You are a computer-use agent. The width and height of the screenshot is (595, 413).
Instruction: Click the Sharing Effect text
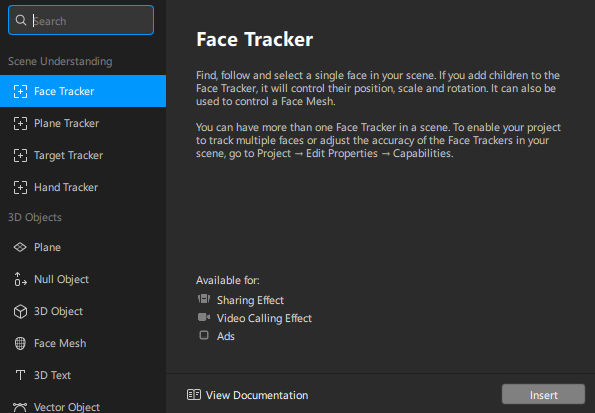250,300
